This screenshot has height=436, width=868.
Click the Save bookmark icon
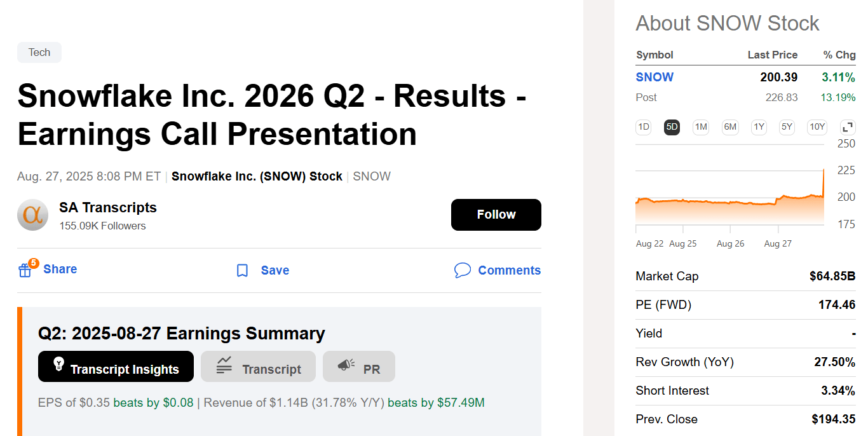click(242, 271)
